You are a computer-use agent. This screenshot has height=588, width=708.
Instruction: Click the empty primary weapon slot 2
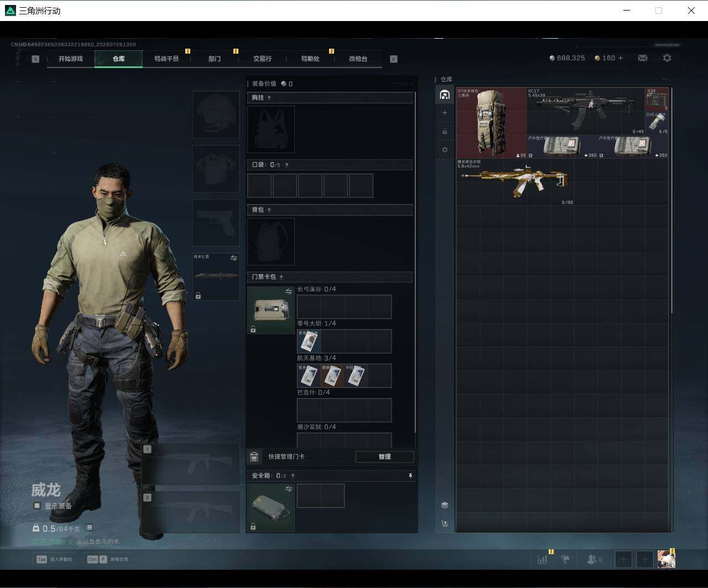click(x=191, y=512)
